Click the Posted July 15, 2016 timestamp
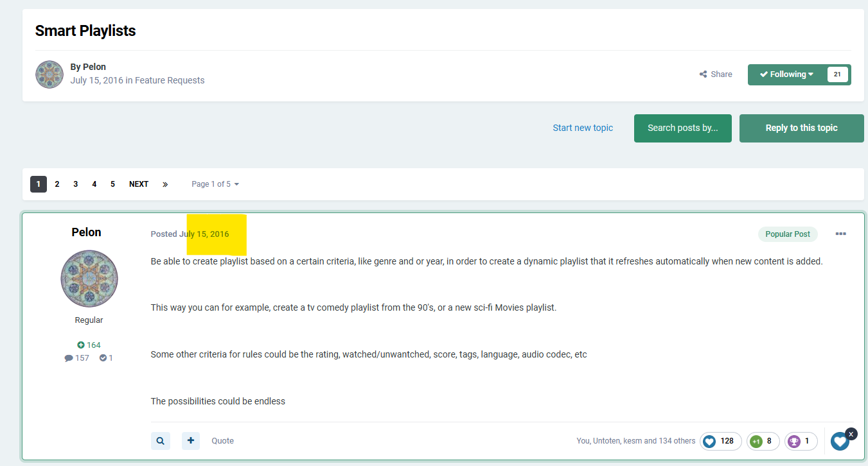868x466 pixels. click(x=190, y=234)
